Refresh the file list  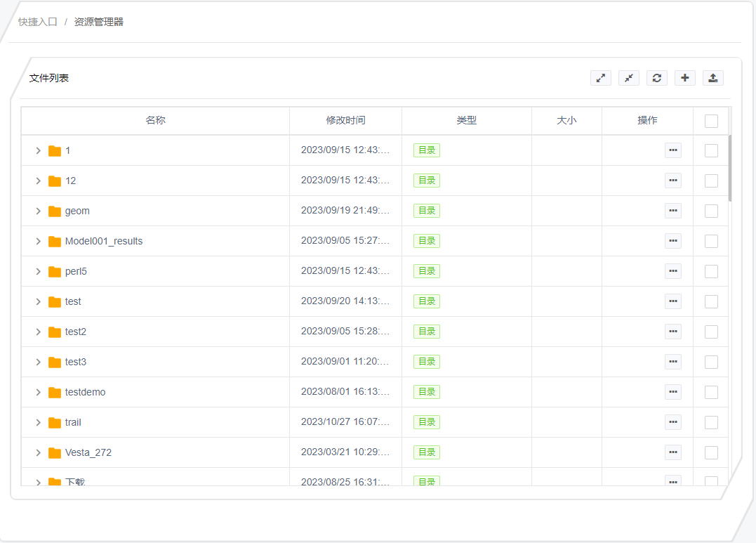coord(657,78)
